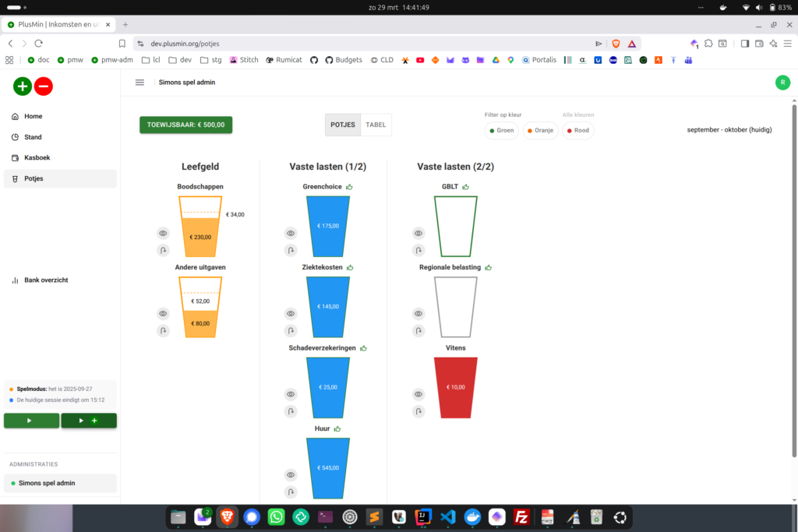Switch to the Tabel view tab

[x=376, y=125]
